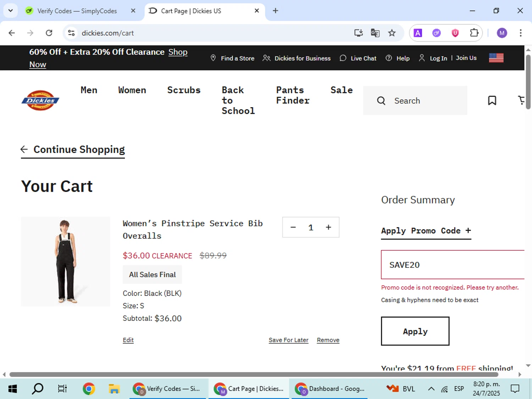532x399 pixels.
Task: Click the Shop Now clearance link
Action: click(178, 52)
